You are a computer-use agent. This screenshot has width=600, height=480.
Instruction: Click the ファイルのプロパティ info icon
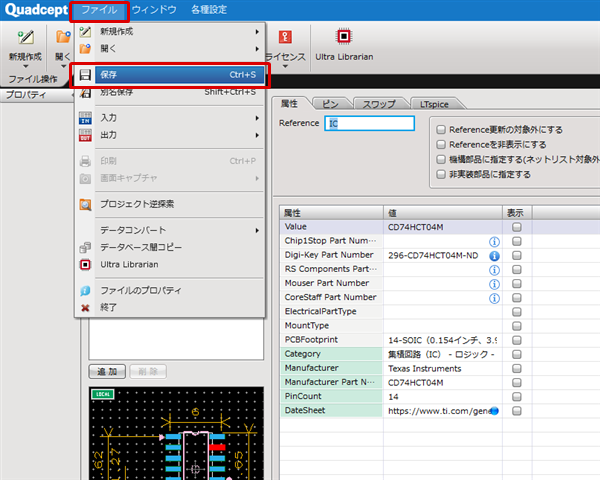click(85, 291)
